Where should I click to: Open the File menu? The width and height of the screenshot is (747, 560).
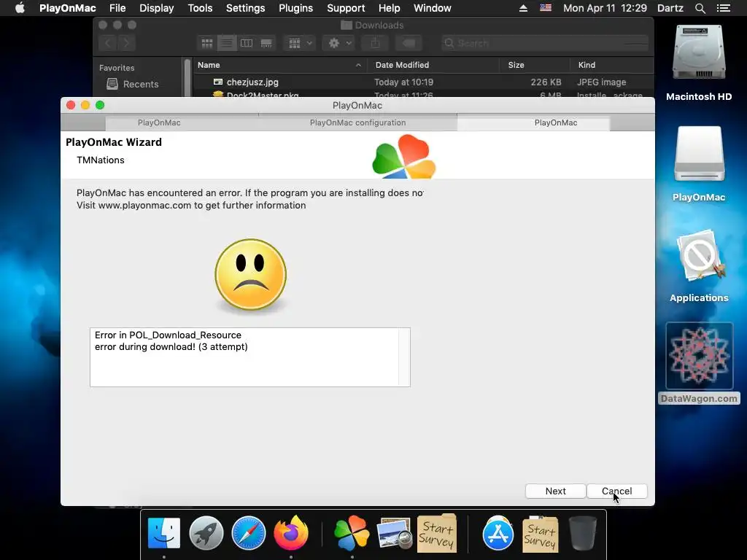pyautogui.click(x=117, y=8)
